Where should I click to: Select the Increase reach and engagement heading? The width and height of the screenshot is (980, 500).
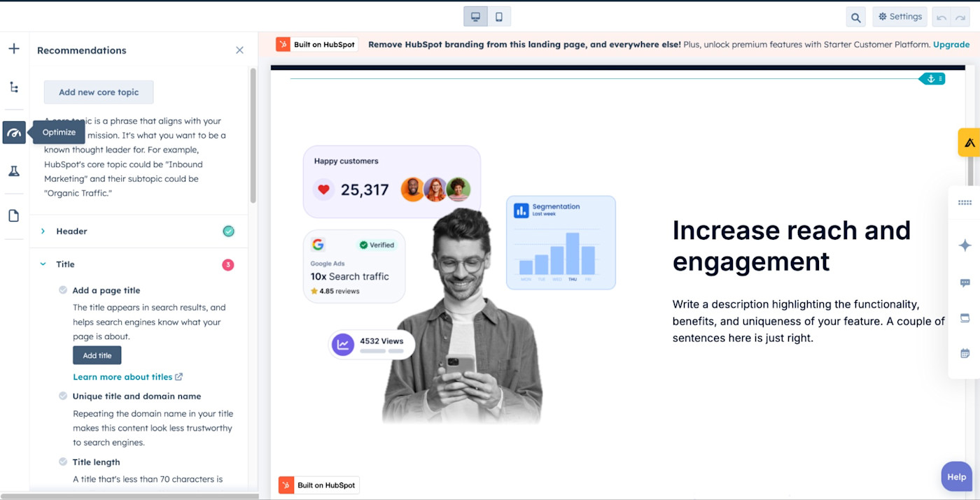click(x=792, y=245)
